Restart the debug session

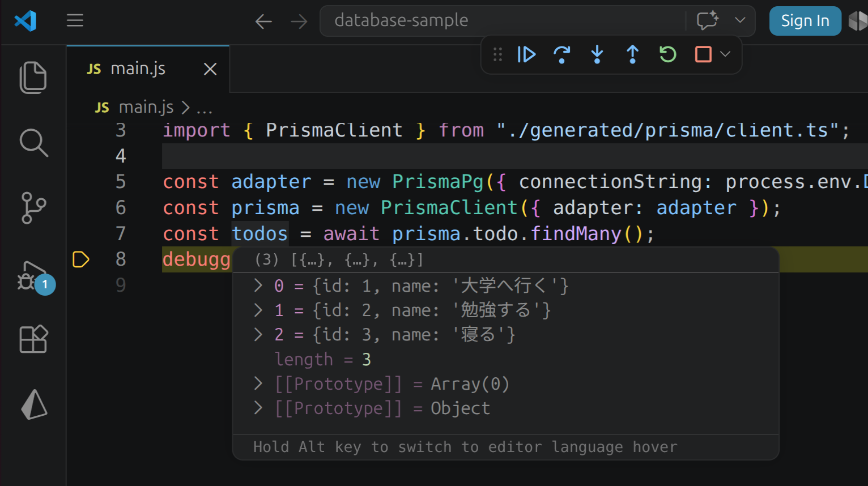click(668, 54)
